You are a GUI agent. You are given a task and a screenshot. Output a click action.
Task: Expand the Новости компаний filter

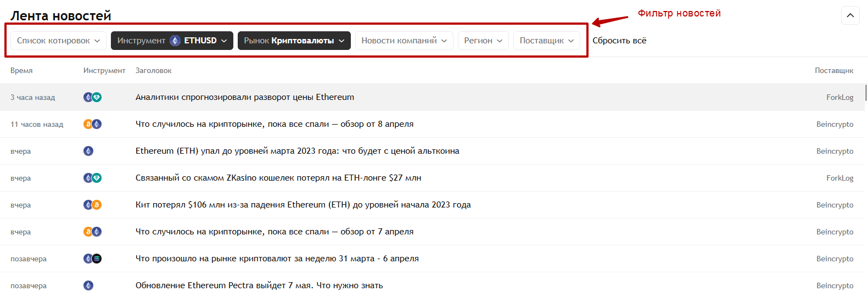click(404, 41)
